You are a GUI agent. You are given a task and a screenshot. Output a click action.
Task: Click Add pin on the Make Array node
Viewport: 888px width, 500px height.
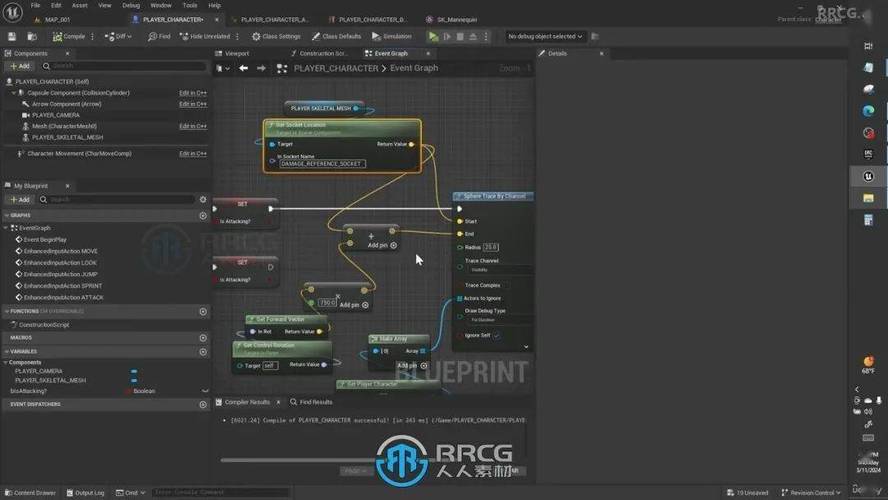(x=412, y=366)
